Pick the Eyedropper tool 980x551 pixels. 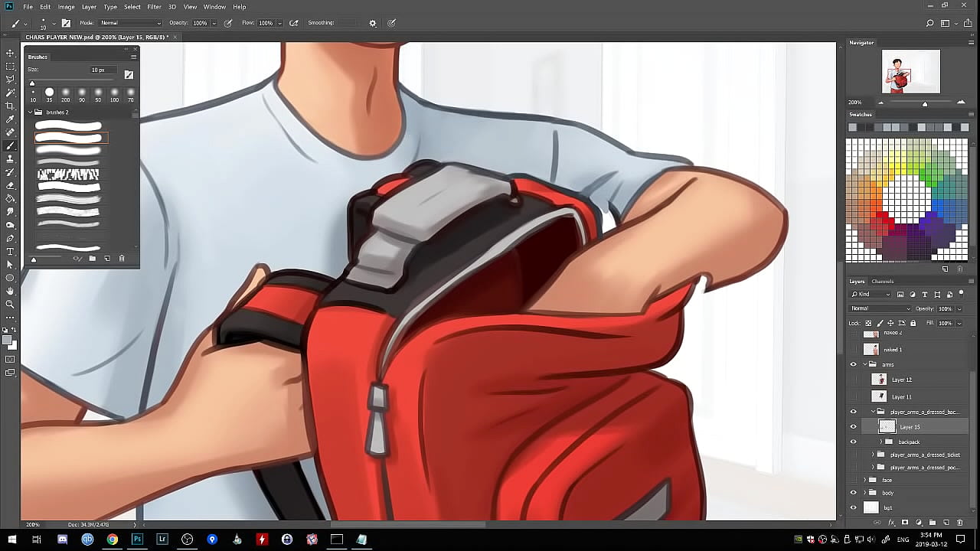[x=10, y=119]
